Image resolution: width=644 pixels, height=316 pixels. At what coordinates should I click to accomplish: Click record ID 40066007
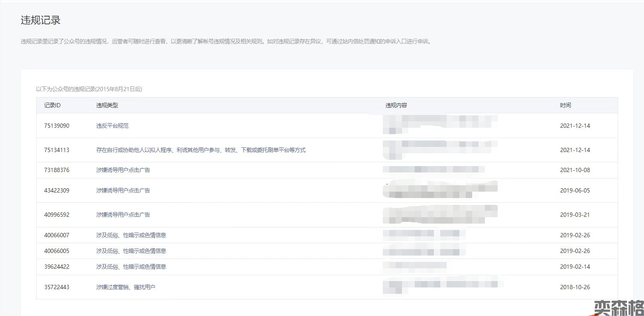tap(57, 235)
